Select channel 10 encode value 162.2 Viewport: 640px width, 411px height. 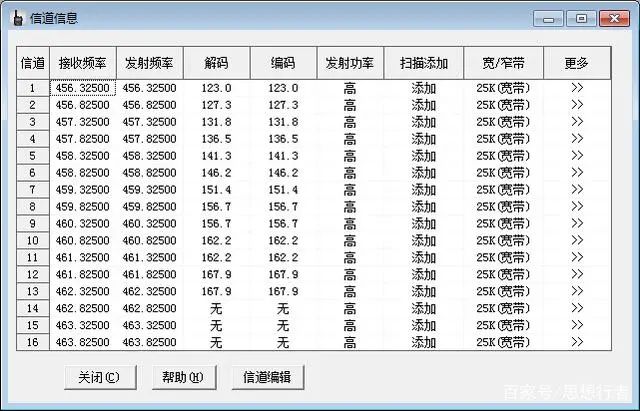283,240
